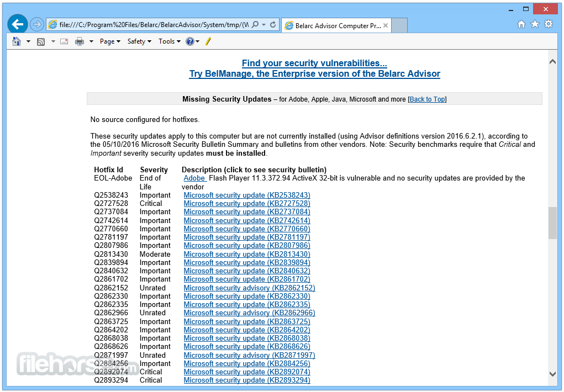Click the forward navigation arrow button

(x=36, y=24)
